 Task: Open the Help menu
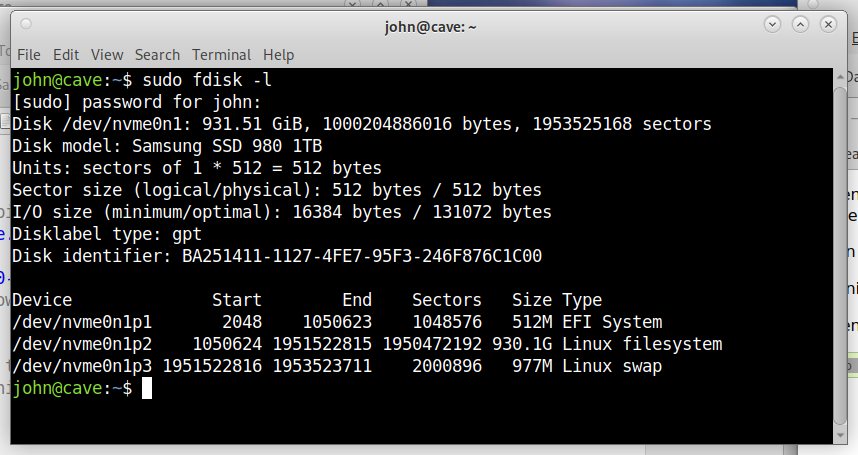[279, 55]
